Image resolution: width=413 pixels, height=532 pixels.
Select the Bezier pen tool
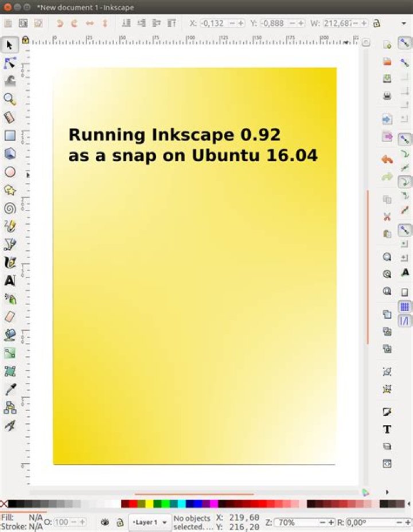click(10, 244)
